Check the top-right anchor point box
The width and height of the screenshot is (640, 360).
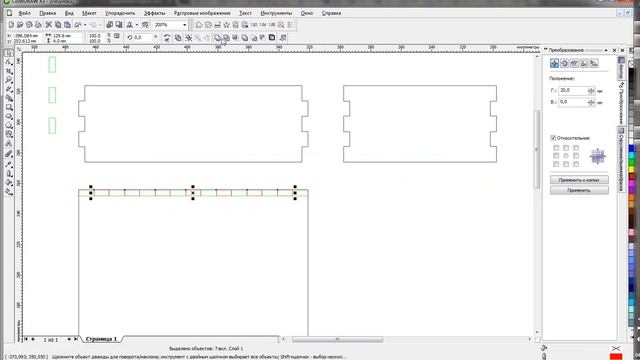click(x=576, y=148)
